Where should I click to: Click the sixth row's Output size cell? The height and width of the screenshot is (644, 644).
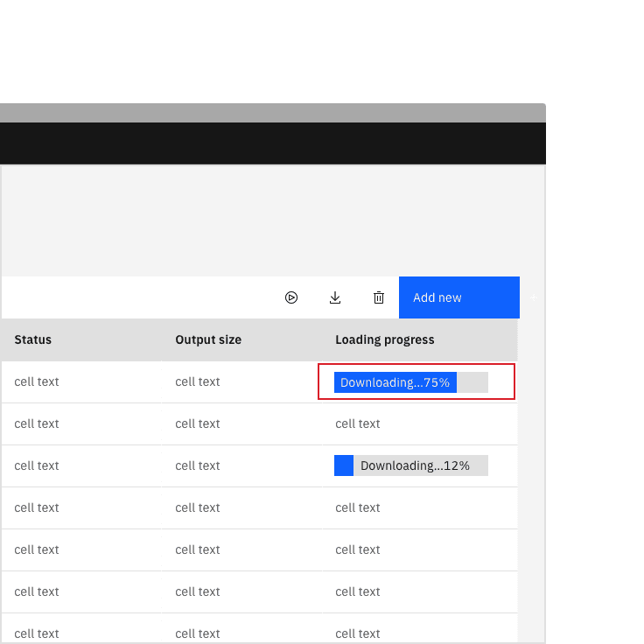pyautogui.click(x=198, y=591)
